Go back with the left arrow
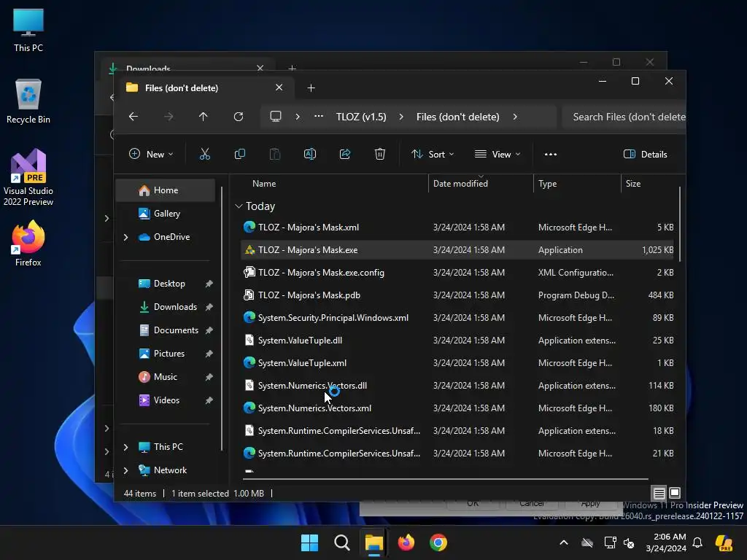This screenshot has height=560, width=747. [133, 117]
